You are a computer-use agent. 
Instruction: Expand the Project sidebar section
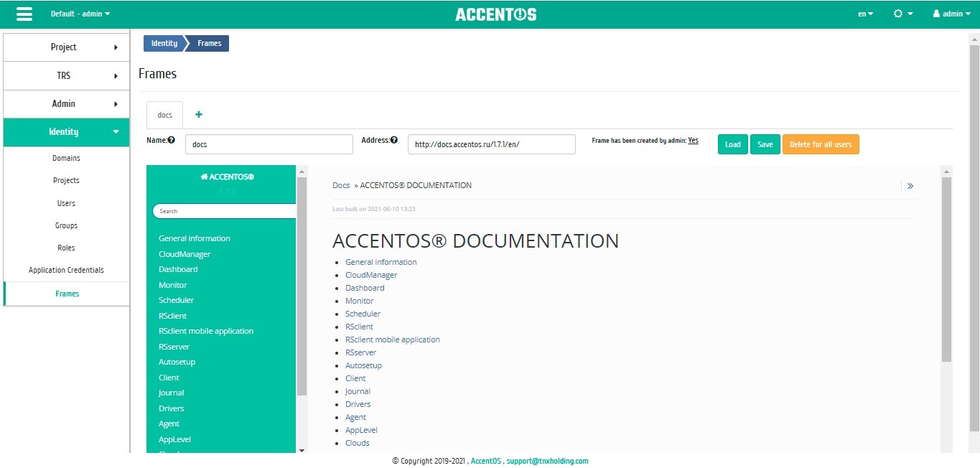[x=66, y=47]
